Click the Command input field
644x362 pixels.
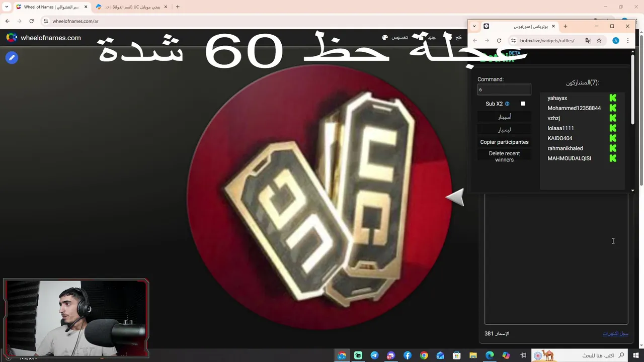click(x=504, y=89)
